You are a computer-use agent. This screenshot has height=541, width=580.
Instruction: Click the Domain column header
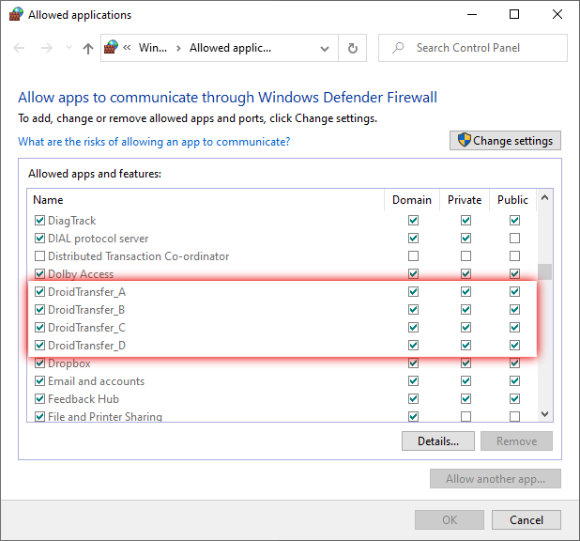(412, 200)
